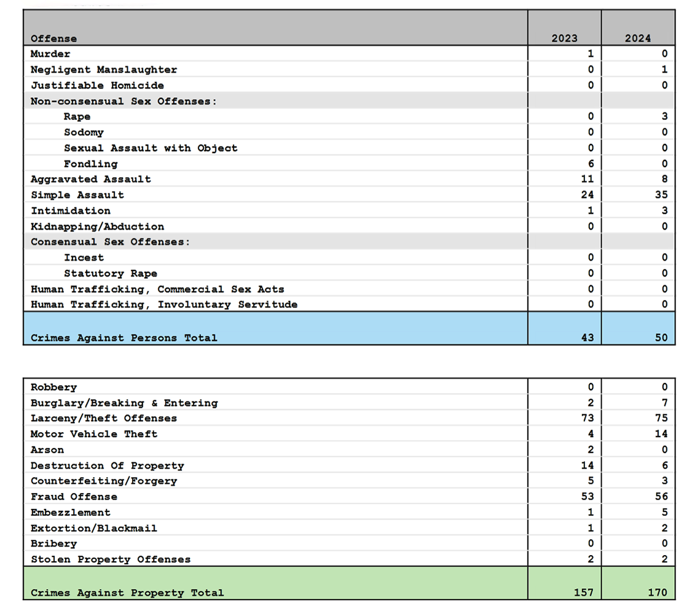Select the Statutory Rape row label
The height and width of the screenshot is (616, 700).
[x=111, y=274]
